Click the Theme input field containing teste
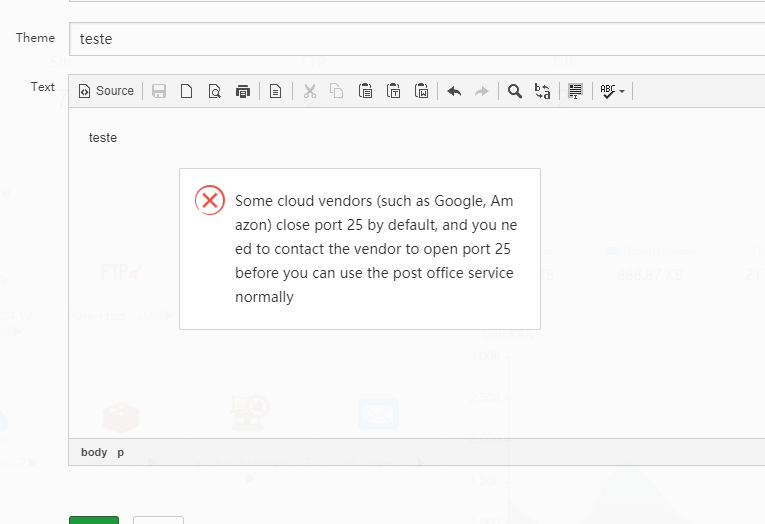Image resolution: width=765 pixels, height=524 pixels. point(417,39)
